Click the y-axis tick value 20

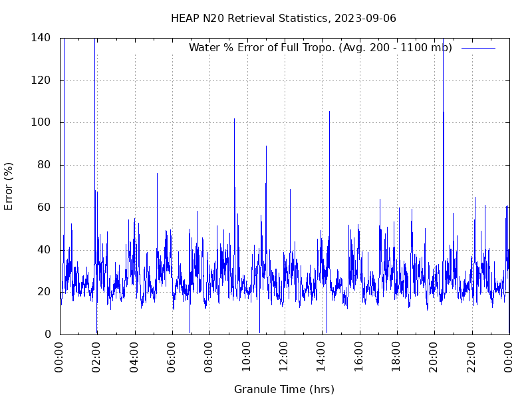tap(44, 292)
